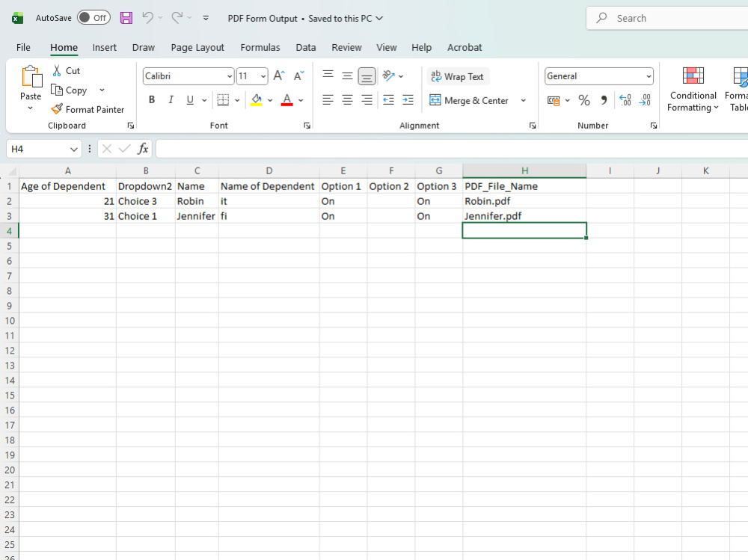Toggle Underline formatting
The height and width of the screenshot is (560, 748).
(x=190, y=99)
